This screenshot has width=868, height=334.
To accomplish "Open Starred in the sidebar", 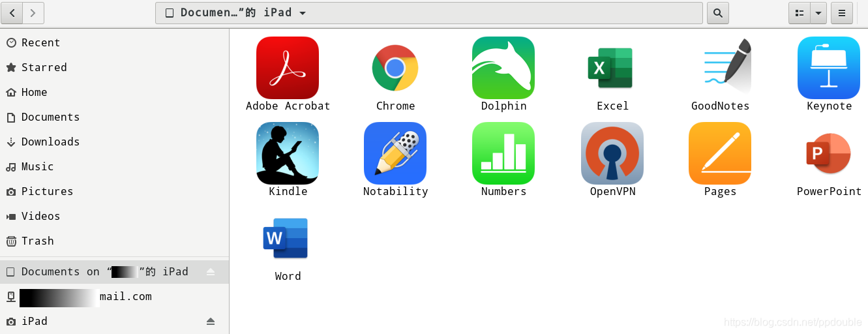I will coord(114,67).
